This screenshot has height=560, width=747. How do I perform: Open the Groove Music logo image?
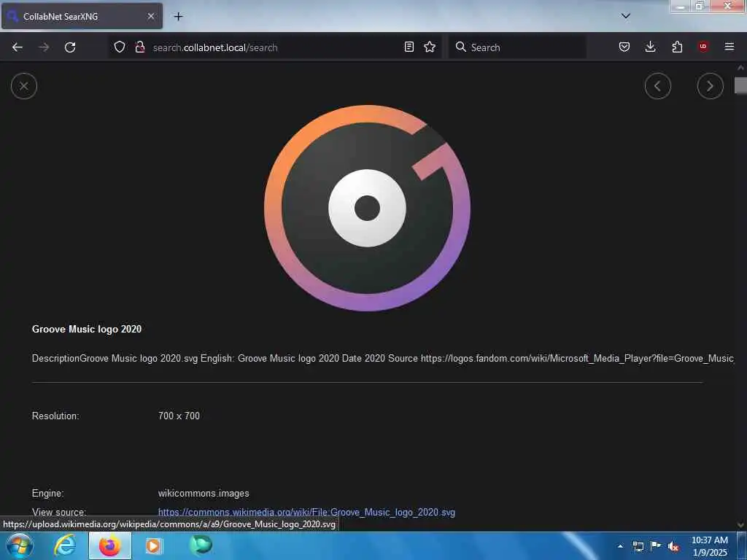point(368,208)
